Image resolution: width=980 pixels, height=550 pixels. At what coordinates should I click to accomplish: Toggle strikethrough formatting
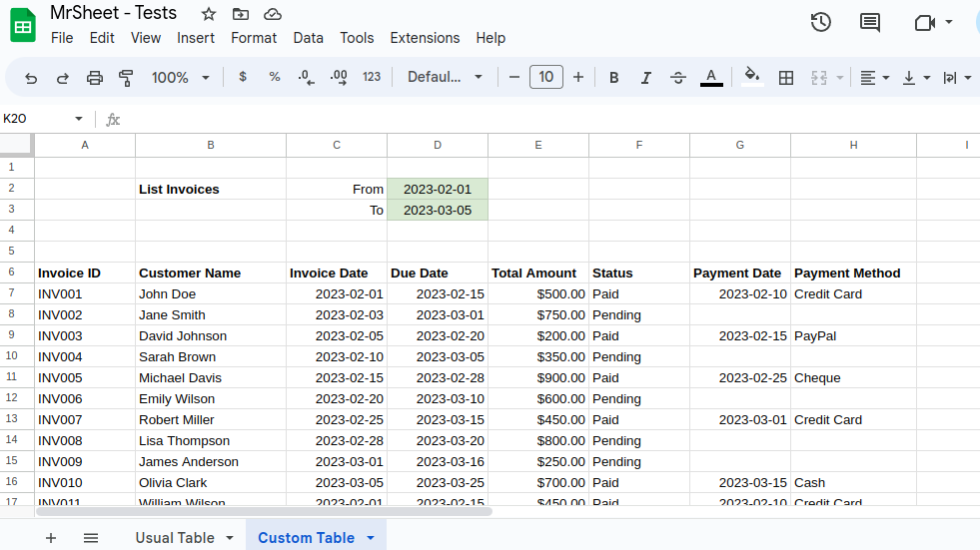coord(677,78)
